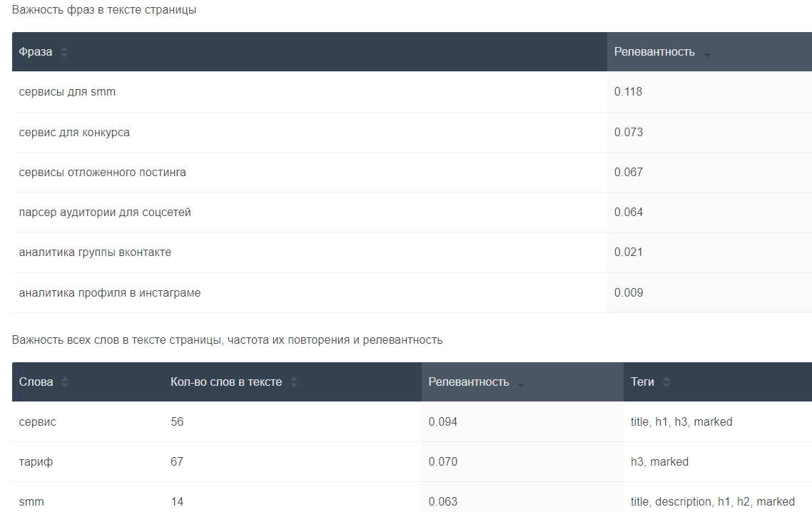This screenshot has height=512, width=812.
Task: Click the Кол-во слов в тексте header text
Action: pos(226,382)
